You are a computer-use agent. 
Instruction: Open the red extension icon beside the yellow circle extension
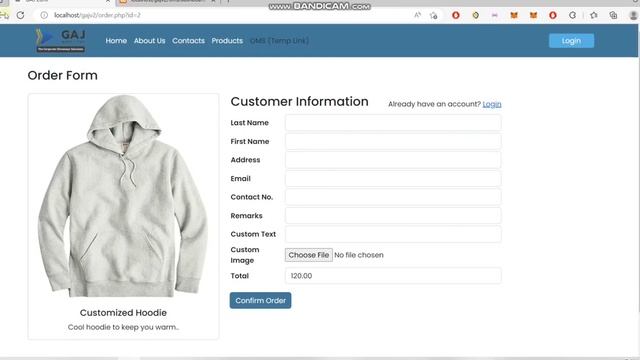(x=456, y=15)
